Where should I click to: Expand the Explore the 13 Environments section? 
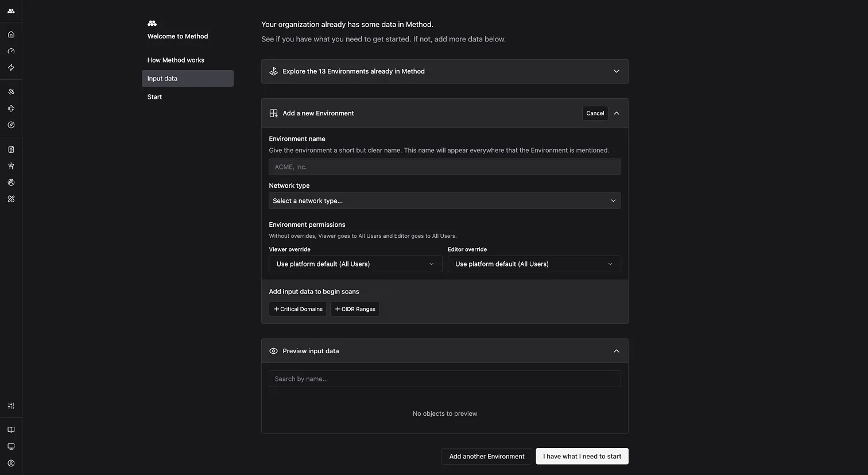click(445, 71)
